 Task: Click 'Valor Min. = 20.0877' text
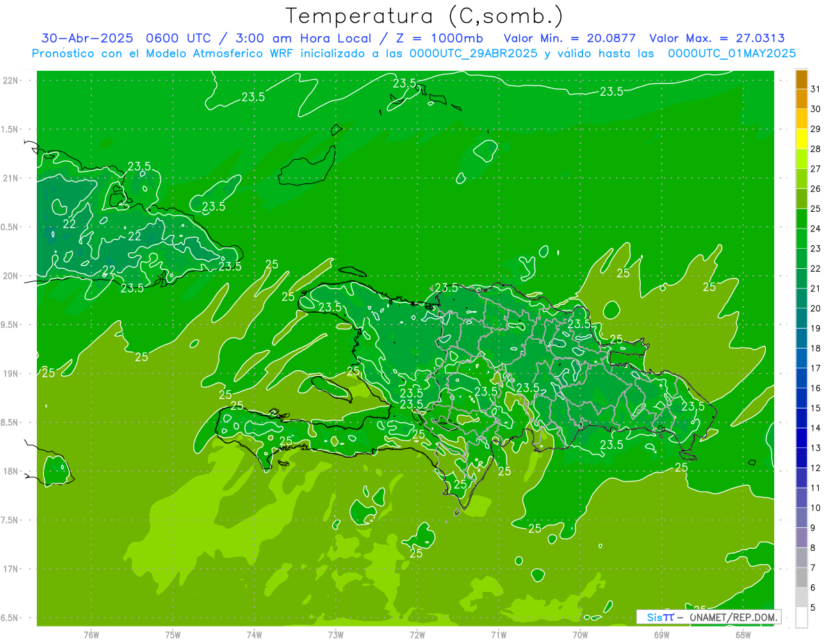569,38
